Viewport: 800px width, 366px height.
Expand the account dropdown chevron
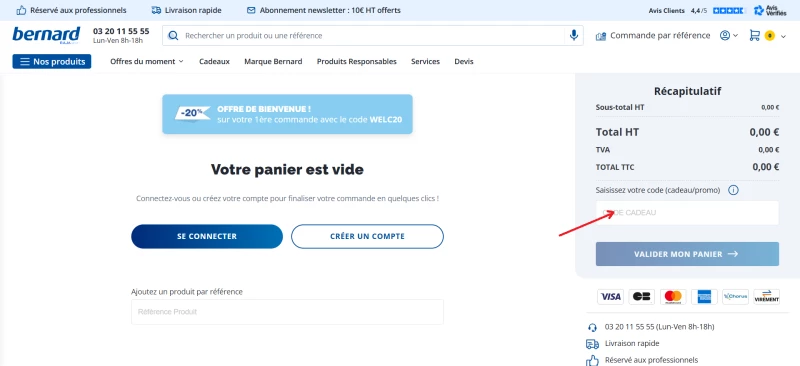[x=735, y=36]
